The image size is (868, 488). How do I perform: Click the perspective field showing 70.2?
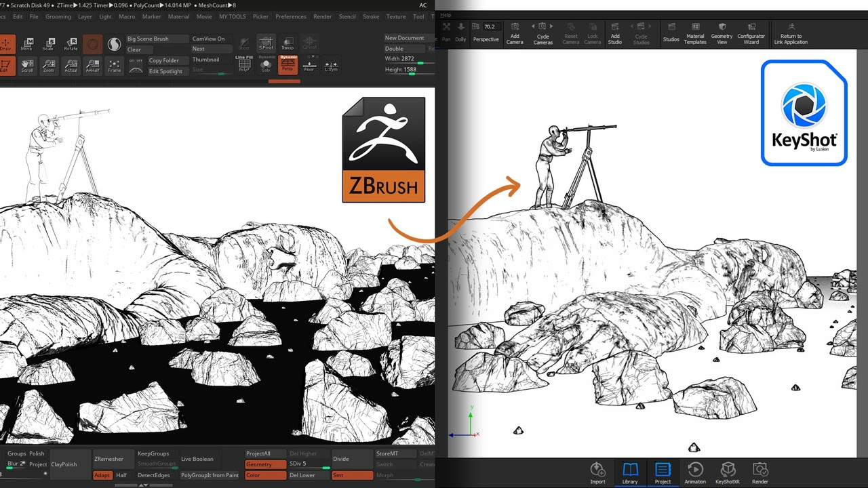(491, 27)
